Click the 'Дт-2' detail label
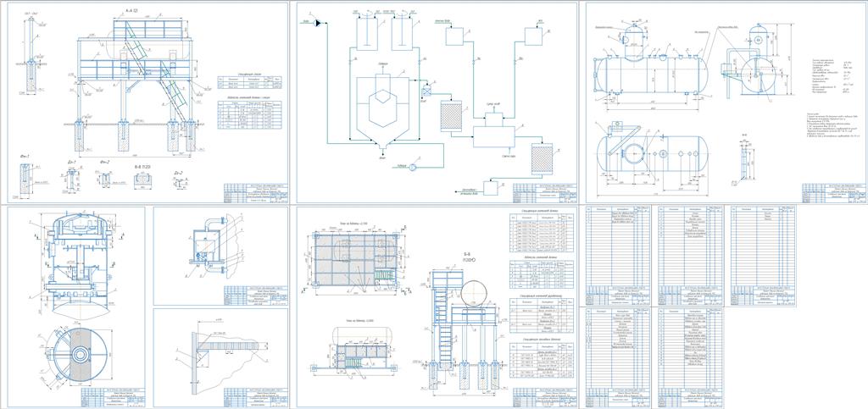868x409 pixels. click(178, 173)
